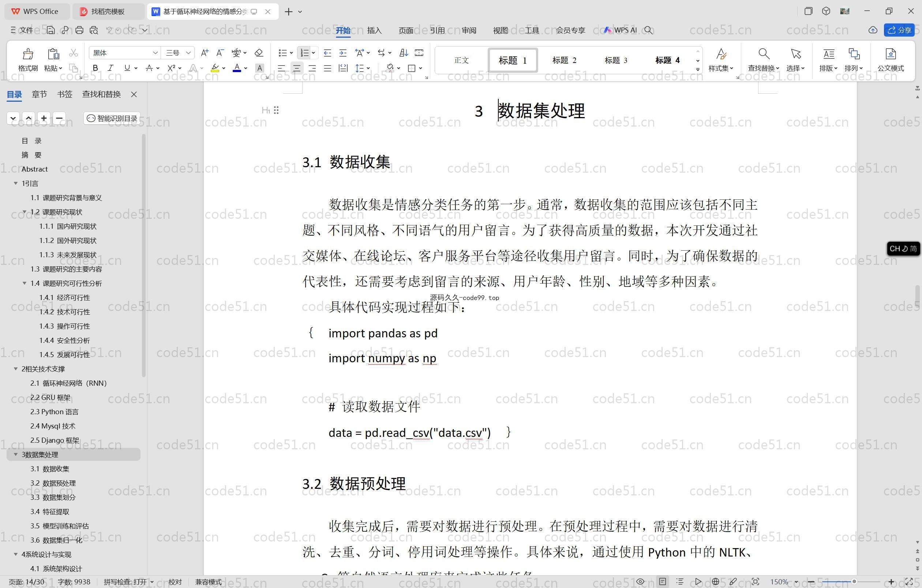Toggle Underline formatting
The image size is (922, 588).
tap(127, 68)
